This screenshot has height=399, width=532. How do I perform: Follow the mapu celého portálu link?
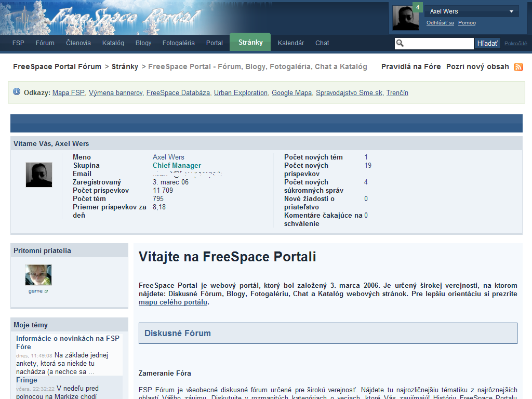173,302
